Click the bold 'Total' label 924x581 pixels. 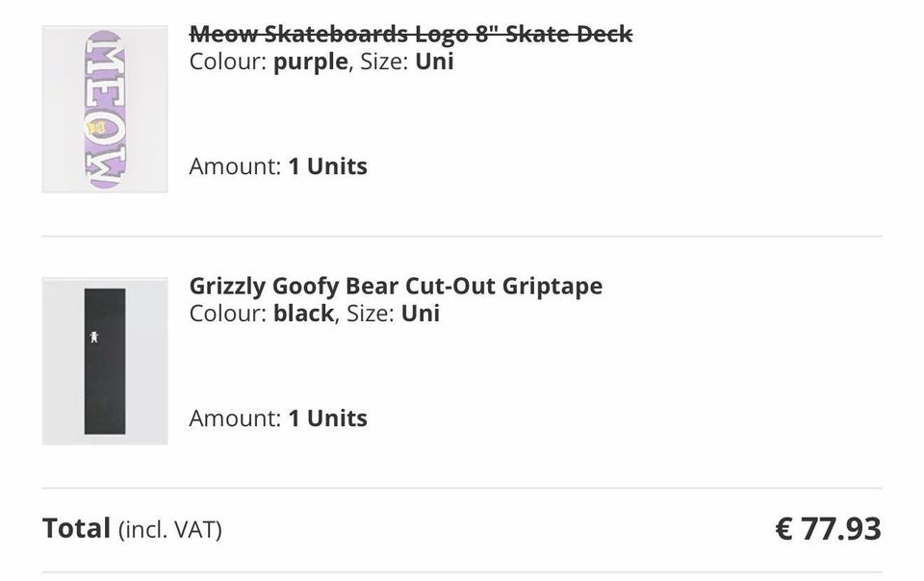(x=77, y=528)
